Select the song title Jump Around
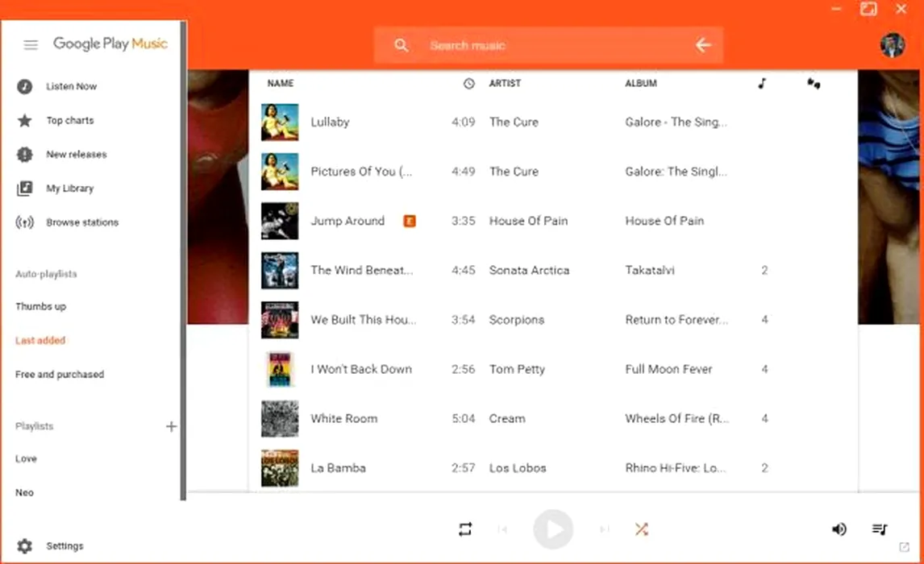The width and height of the screenshot is (924, 564). pyautogui.click(x=348, y=221)
